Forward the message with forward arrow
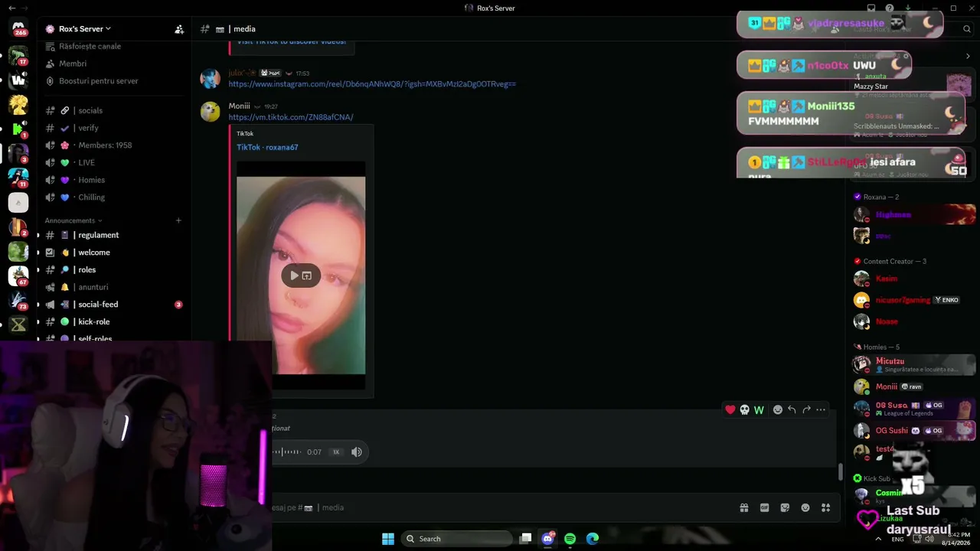 point(806,409)
